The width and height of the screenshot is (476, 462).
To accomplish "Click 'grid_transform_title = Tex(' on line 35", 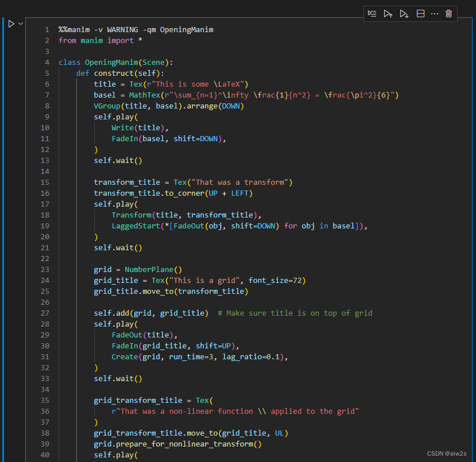I will (153, 401).
